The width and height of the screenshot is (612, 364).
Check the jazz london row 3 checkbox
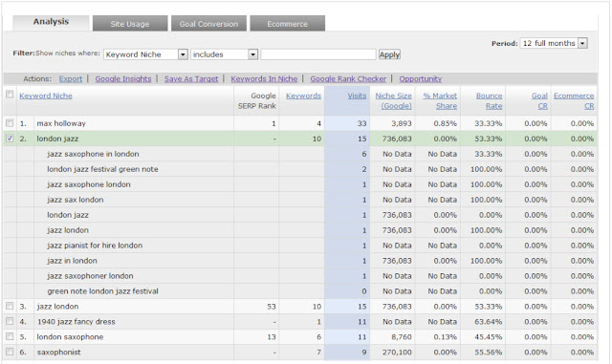(x=10, y=307)
